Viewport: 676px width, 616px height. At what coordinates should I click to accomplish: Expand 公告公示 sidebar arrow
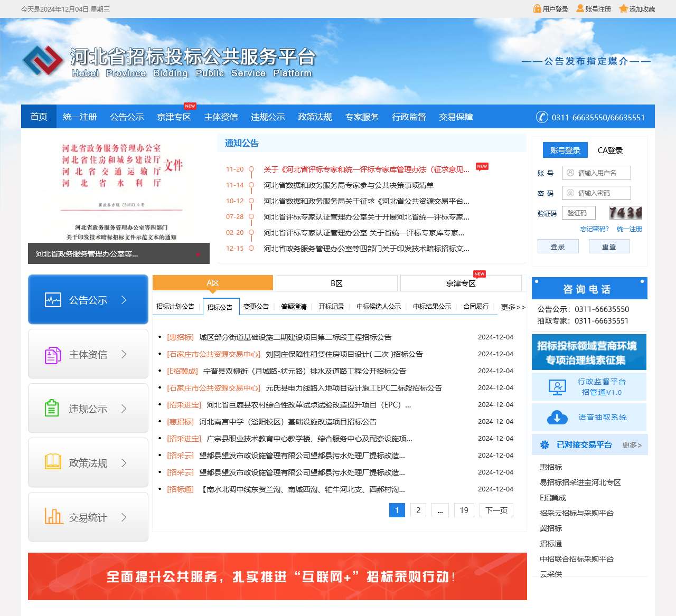click(124, 300)
